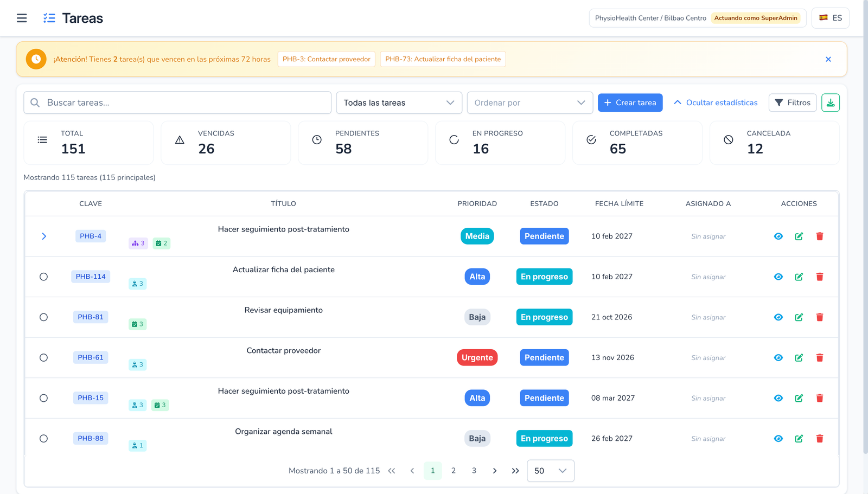Edit task PHB-15 with pencil icon
Image resolution: width=868 pixels, height=494 pixels.
click(x=799, y=398)
